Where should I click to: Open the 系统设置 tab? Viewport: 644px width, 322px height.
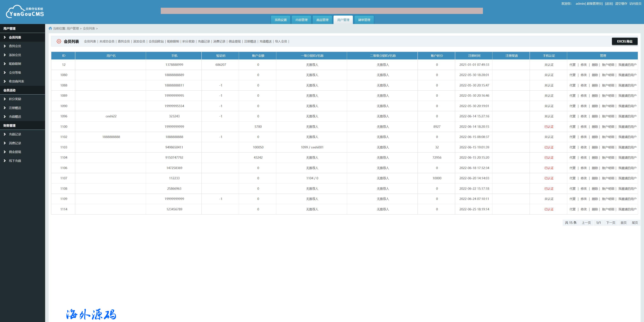[x=281, y=20]
